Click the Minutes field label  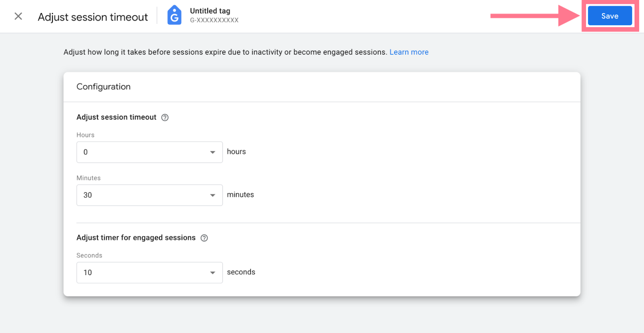pyautogui.click(x=89, y=178)
